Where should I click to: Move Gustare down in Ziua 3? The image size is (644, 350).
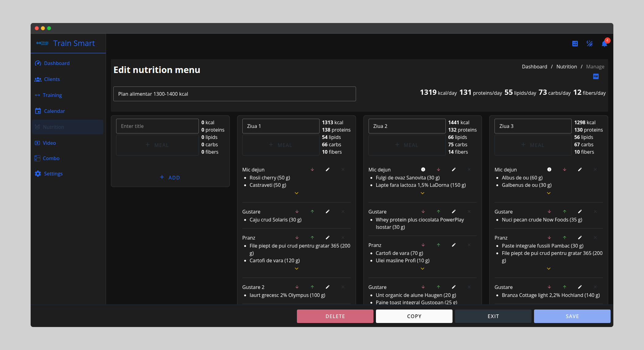[x=549, y=211]
